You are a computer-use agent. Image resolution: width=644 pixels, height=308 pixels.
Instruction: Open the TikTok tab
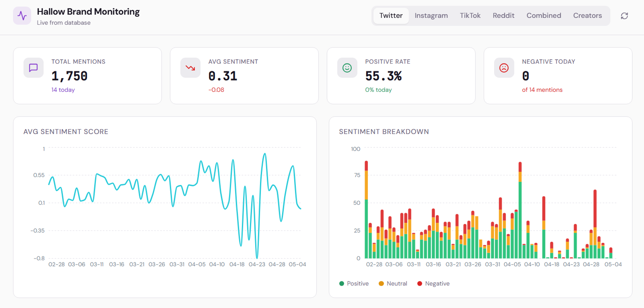470,16
